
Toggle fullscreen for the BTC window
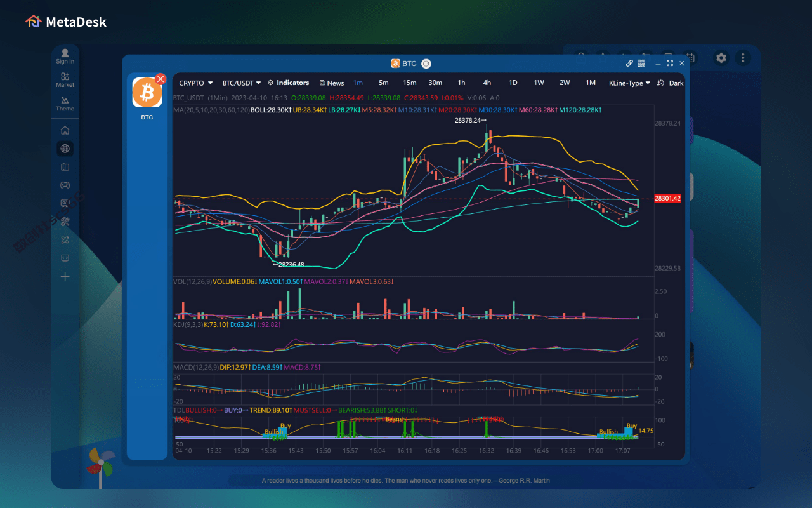click(670, 63)
